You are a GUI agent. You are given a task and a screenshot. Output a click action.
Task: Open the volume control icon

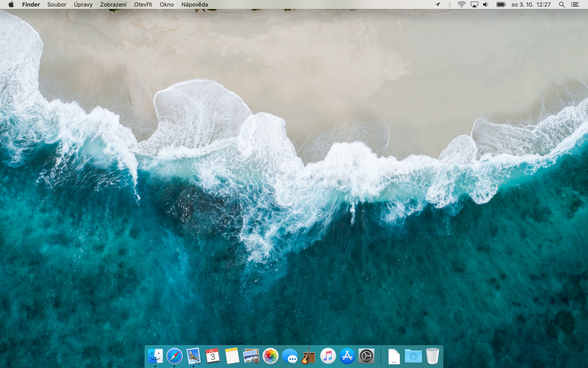[486, 4]
